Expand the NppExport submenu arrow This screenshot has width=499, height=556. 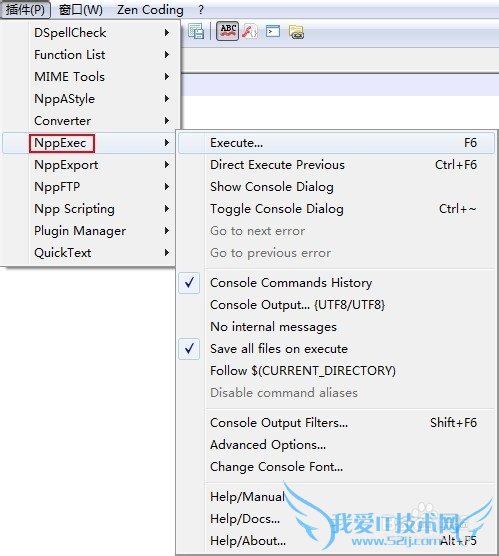pyautogui.click(x=167, y=165)
